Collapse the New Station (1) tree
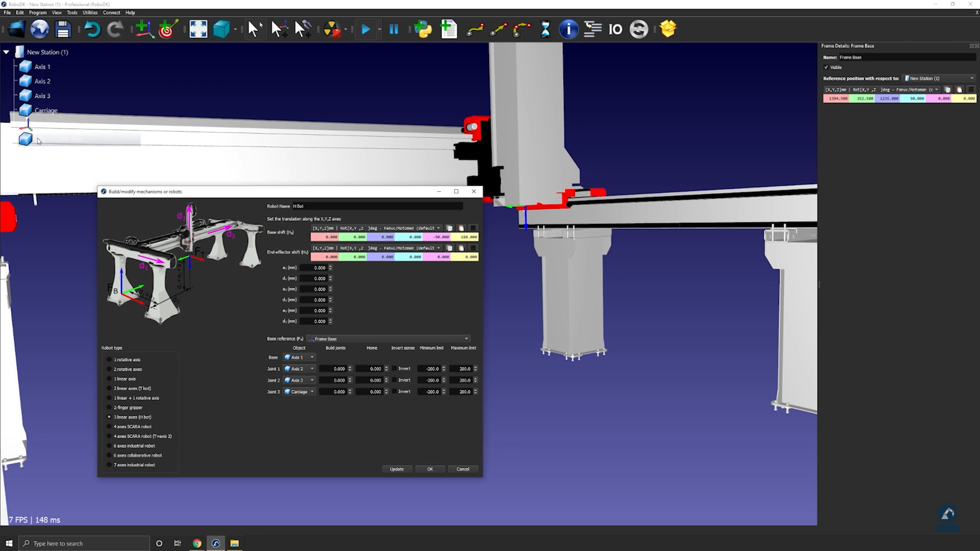980x551 pixels. coord(6,52)
